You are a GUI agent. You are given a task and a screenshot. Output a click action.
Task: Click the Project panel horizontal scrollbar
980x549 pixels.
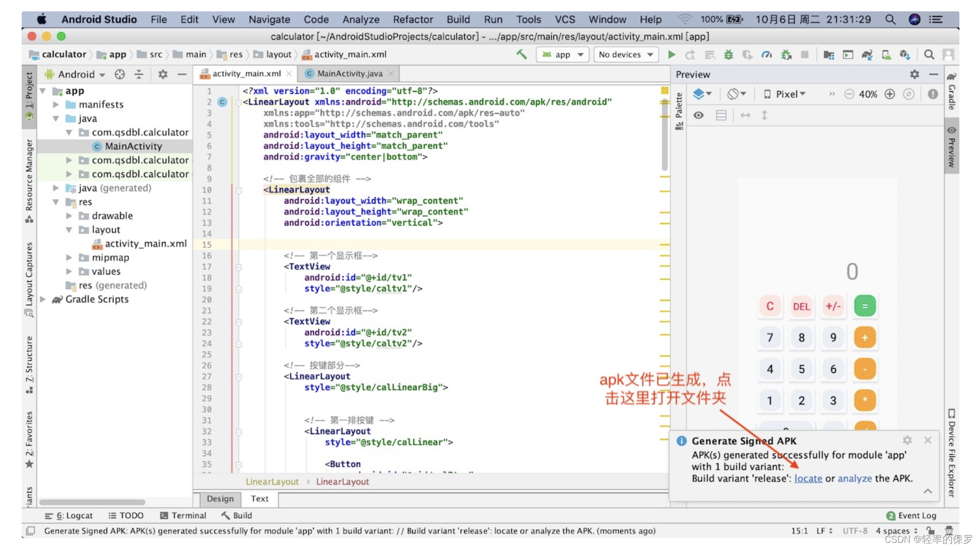pos(92,502)
